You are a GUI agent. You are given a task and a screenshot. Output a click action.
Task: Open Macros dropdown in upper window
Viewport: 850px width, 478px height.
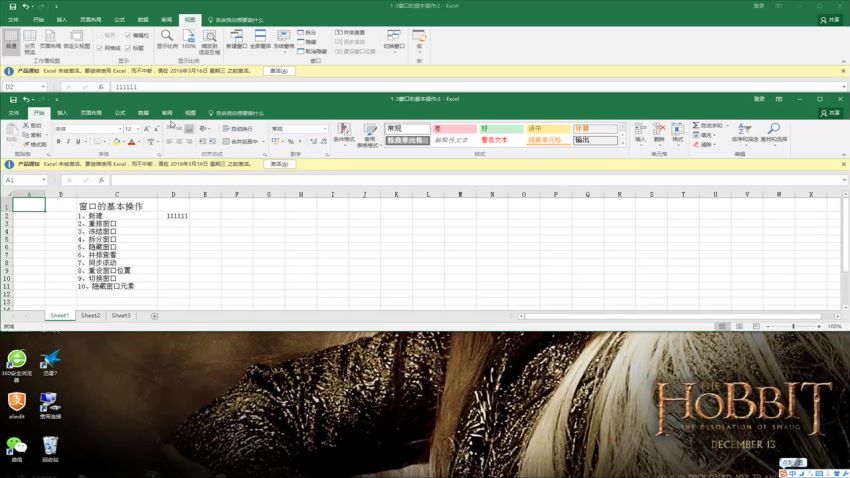[419, 41]
